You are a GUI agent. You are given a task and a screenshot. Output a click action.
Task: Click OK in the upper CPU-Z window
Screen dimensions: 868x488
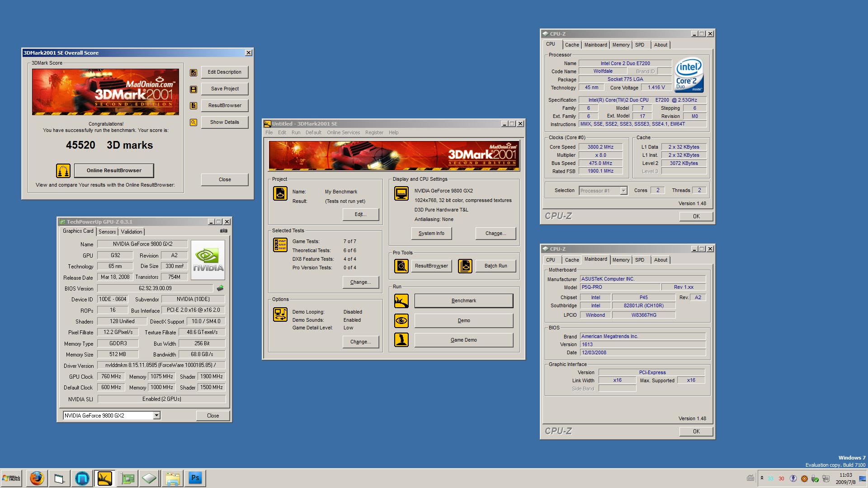[x=696, y=216]
